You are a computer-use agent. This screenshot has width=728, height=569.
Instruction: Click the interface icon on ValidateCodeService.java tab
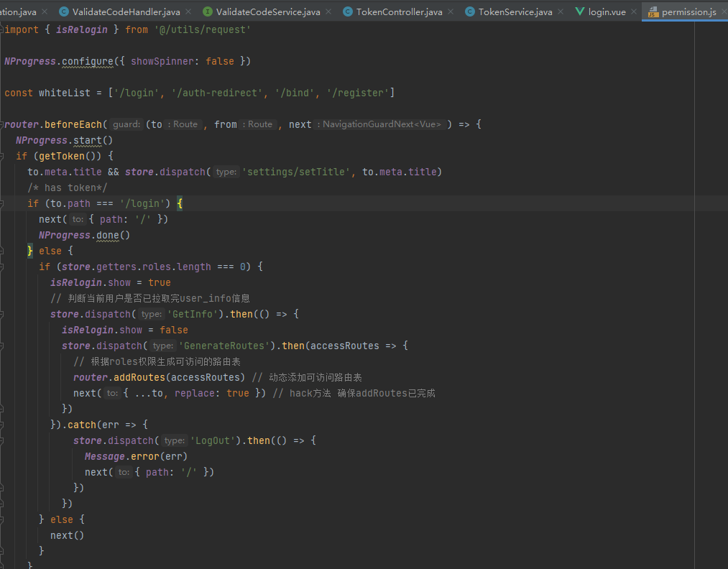pyautogui.click(x=208, y=11)
